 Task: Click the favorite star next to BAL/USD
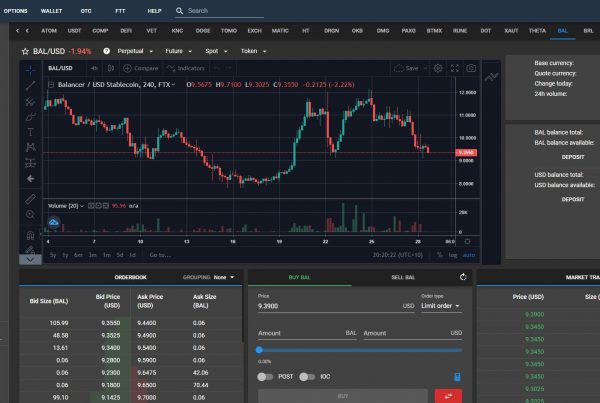[25, 50]
